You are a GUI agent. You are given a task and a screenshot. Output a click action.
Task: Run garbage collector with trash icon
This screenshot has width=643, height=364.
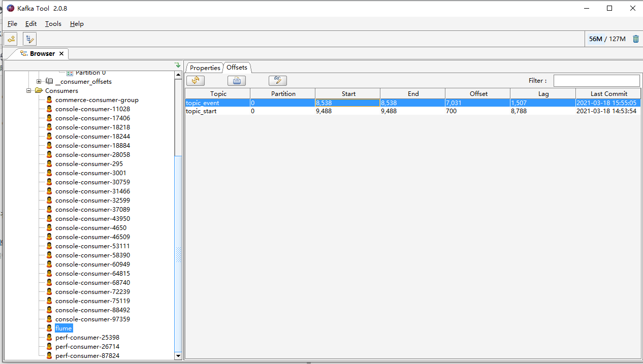pos(636,39)
